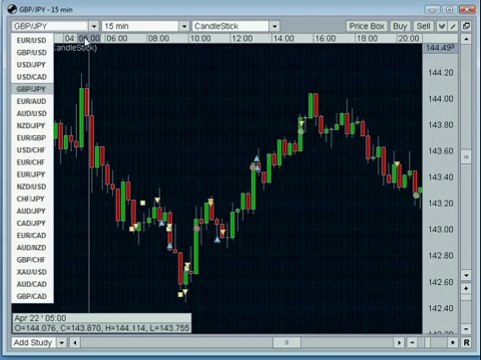The width and height of the screenshot is (481, 360).
Task: Click the detach window icon top right
Action: (x=466, y=26)
